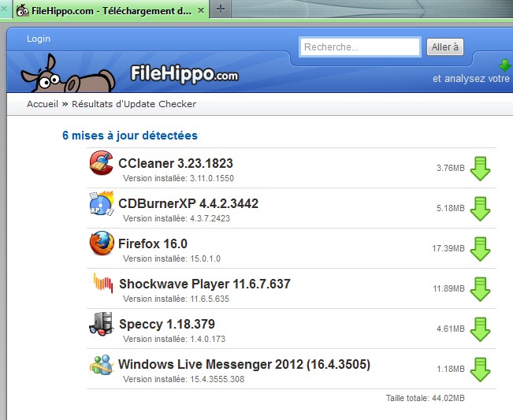Click 'Version installée: 15.4.3555.308' text
Image resolution: width=513 pixels, height=420 pixels.
coord(184,380)
